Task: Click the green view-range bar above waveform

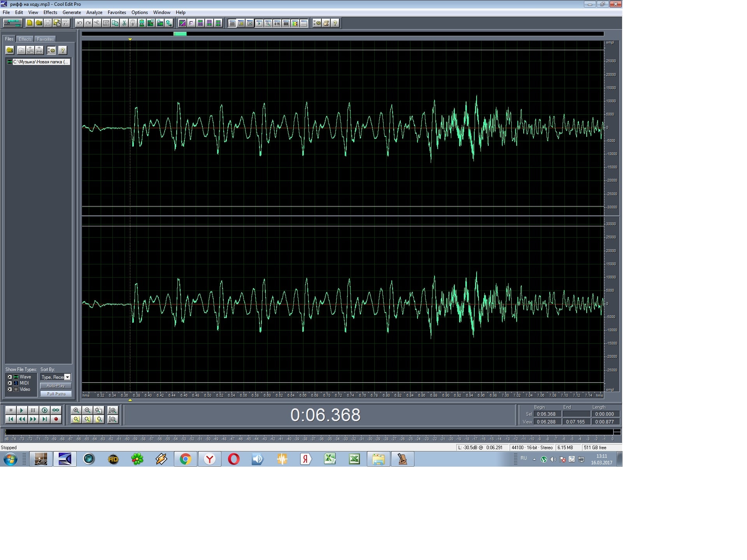Action: click(x=180, y=34)
